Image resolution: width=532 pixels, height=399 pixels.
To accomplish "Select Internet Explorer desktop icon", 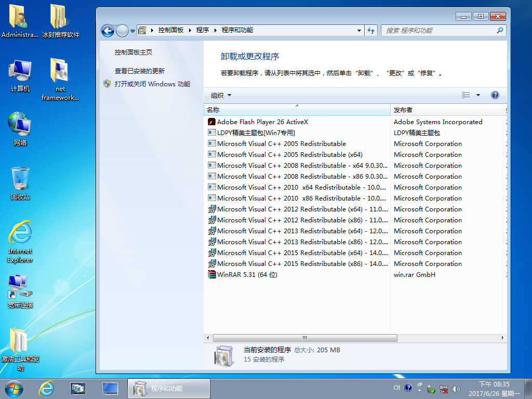I will (x=20, y=242).
